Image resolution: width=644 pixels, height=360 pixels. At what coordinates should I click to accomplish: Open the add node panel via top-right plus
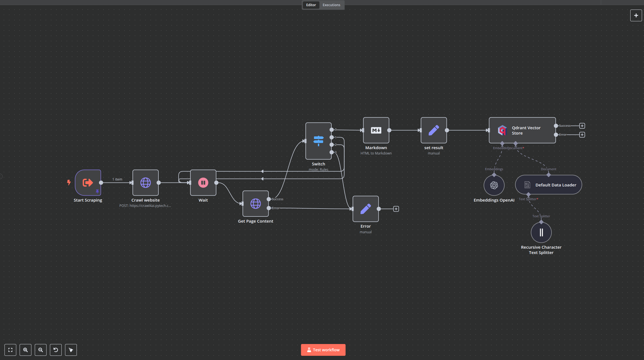pyautogui.click(x=636, y=15)
